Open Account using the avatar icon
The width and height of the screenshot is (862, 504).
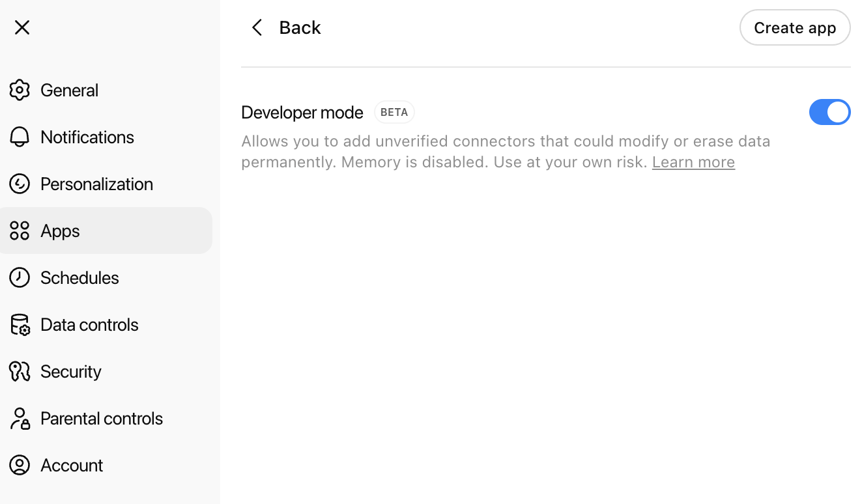20,465
